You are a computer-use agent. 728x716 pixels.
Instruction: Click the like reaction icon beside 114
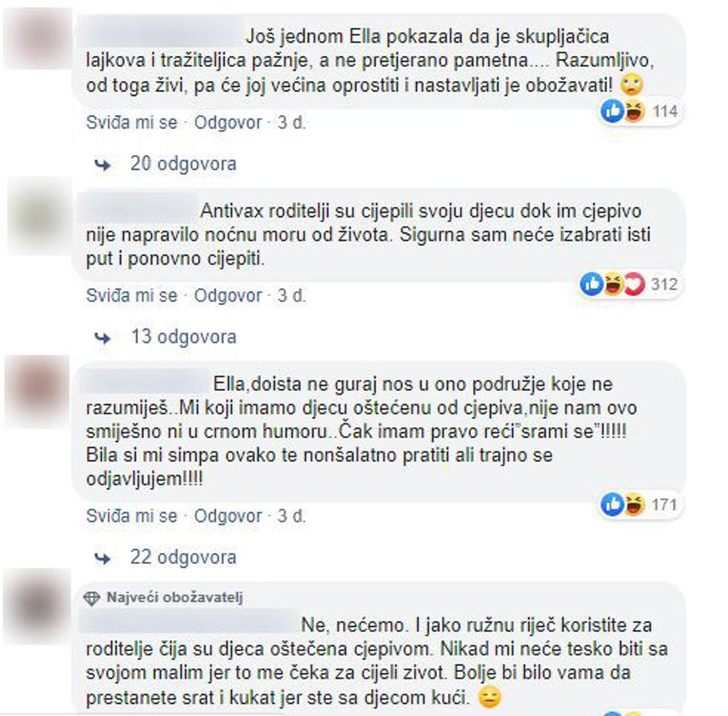point(612,111)
